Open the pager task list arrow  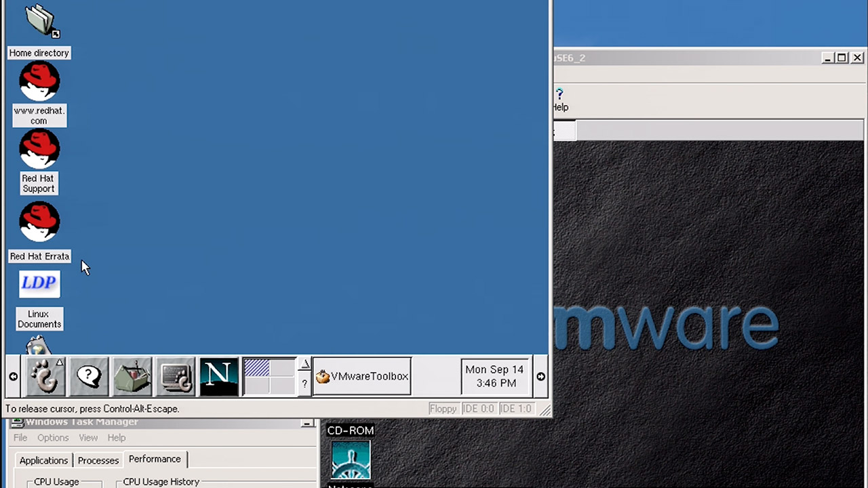coord(304,365)
